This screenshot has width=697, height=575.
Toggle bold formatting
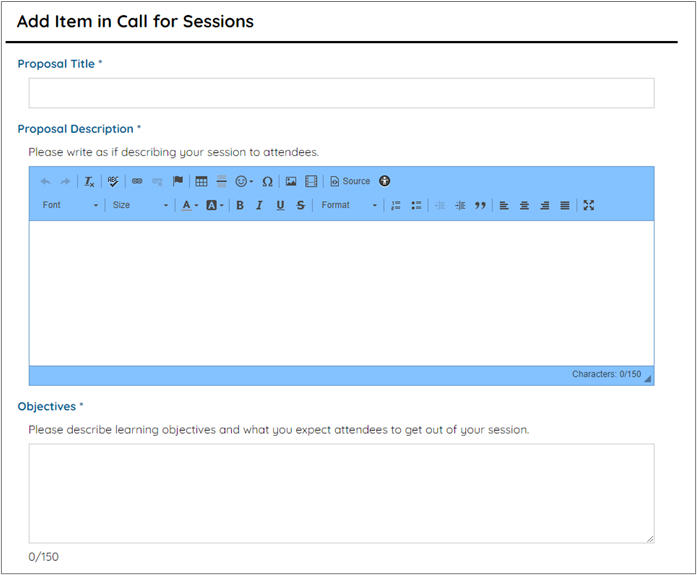240,205
